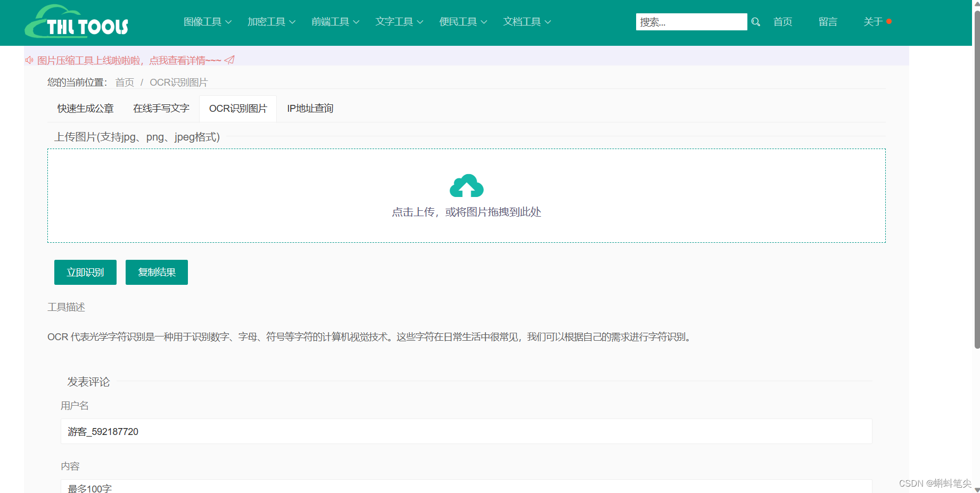Switch to the 快速生成公章 tab
This screenshot has height=493, width=980.
point(86,109)
